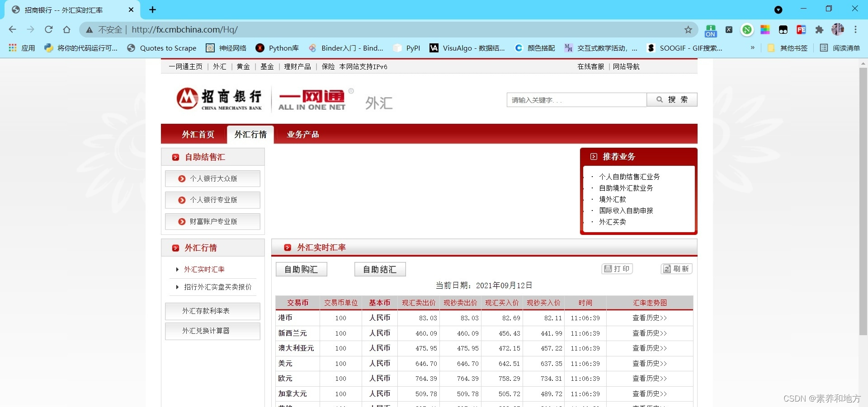
Task: View 查看历史 for 欧元 row
Action: [x=650, y=379]
